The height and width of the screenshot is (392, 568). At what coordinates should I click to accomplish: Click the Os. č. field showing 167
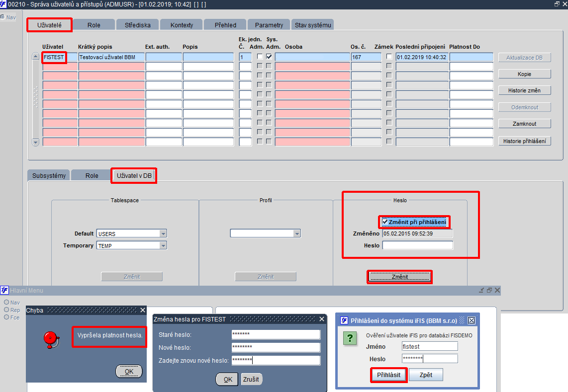click(366, 57)
